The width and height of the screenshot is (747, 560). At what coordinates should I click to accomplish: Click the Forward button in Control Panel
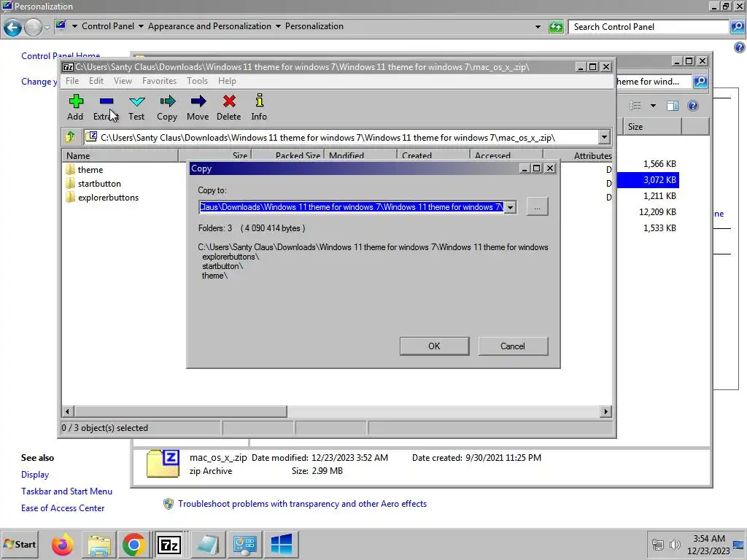click(33, 27)
